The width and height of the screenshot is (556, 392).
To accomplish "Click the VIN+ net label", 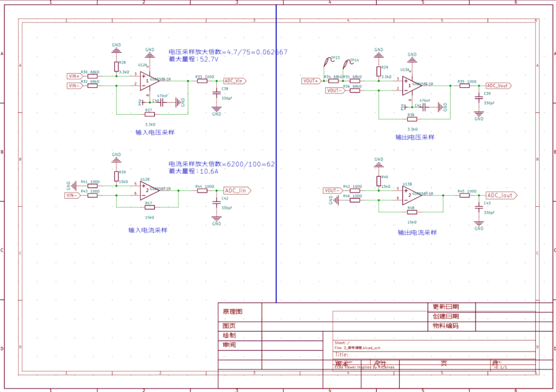I will pos(75,76).
